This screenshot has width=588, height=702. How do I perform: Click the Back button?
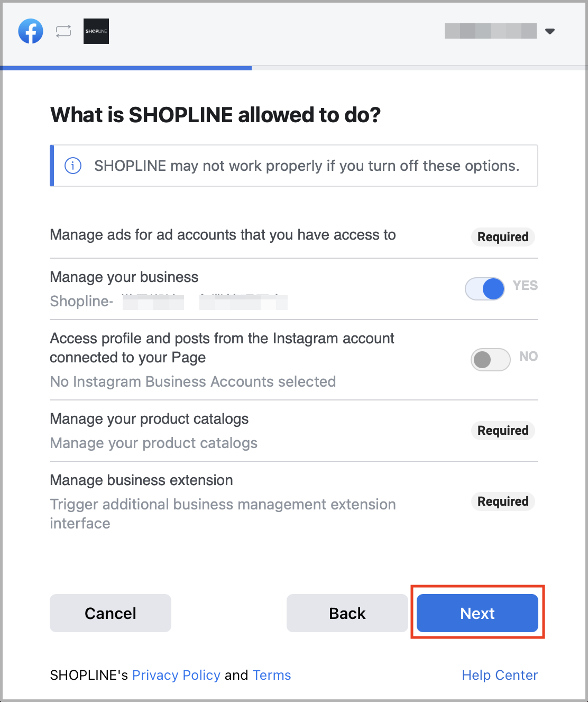tap(347, 613)
